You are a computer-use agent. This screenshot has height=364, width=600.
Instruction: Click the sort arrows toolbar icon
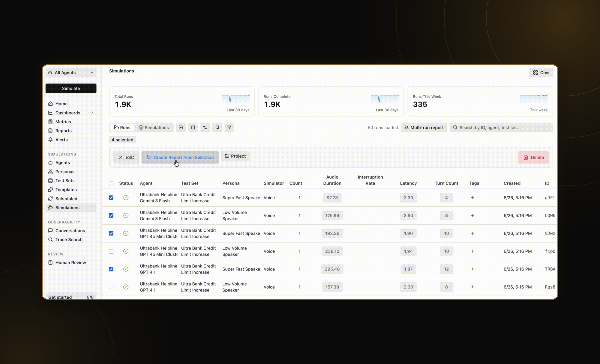coord(205,127)
